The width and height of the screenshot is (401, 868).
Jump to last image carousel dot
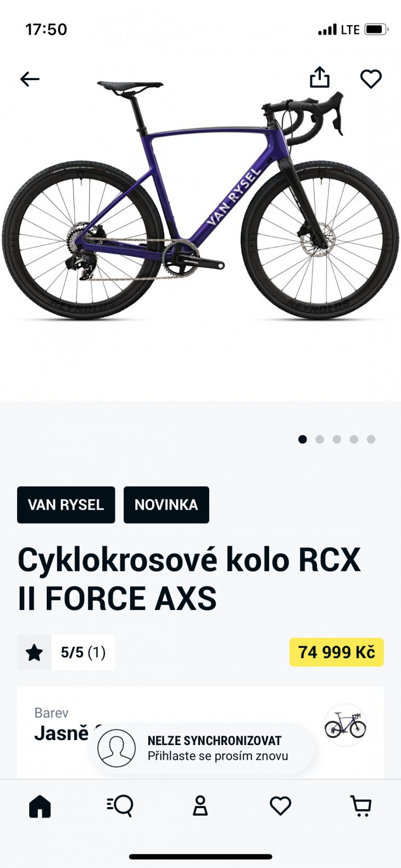pos(371,439)
